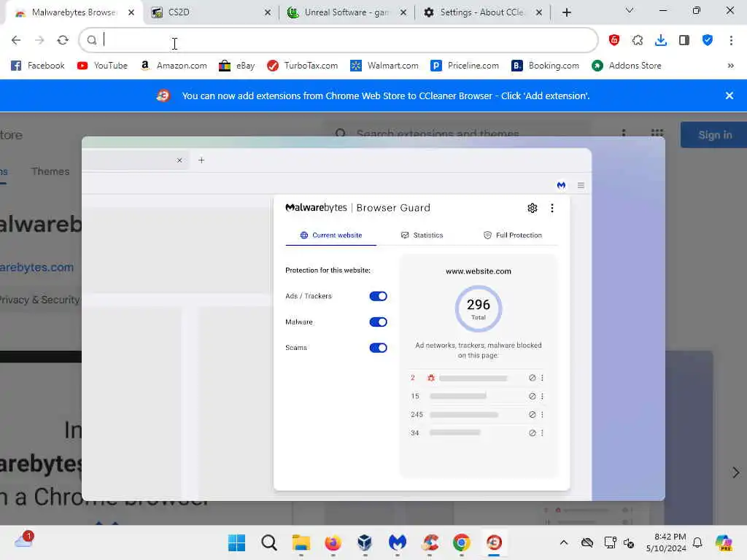Open the Web Store three-dot options
Viewport: 747px width, 560px height.
(624, 134)
